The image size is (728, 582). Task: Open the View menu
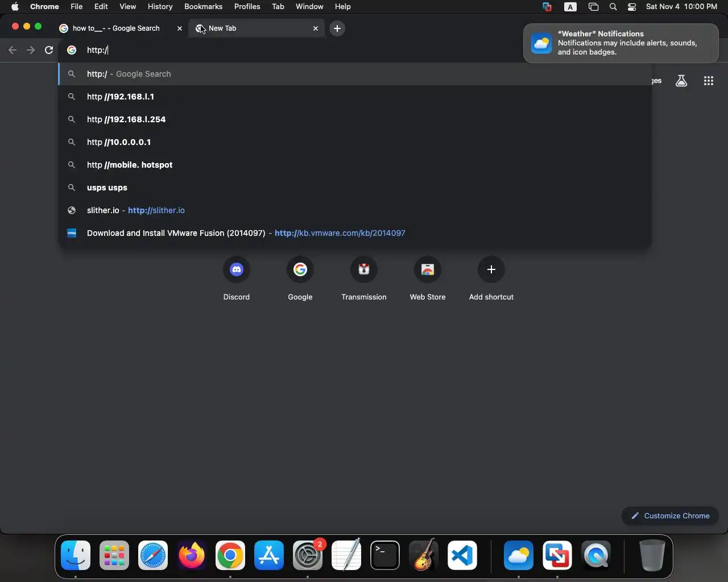tap(127, 7)
